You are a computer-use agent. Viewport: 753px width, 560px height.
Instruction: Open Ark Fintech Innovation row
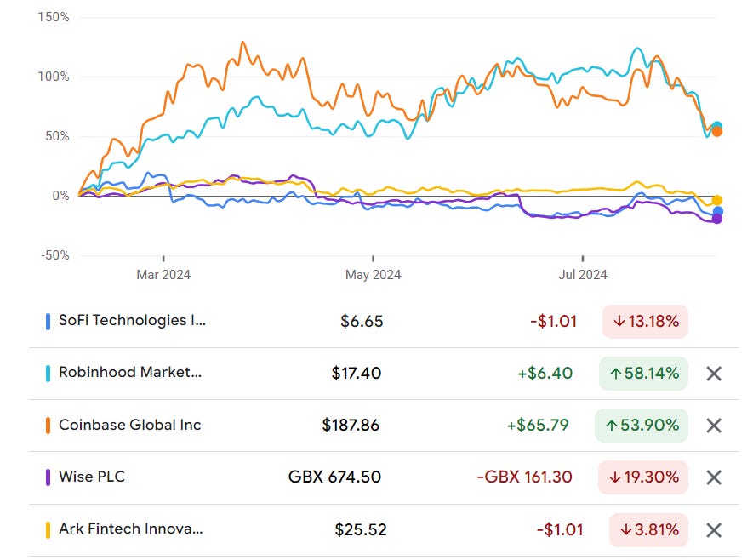pyautogui.click(x=384, y=530)
